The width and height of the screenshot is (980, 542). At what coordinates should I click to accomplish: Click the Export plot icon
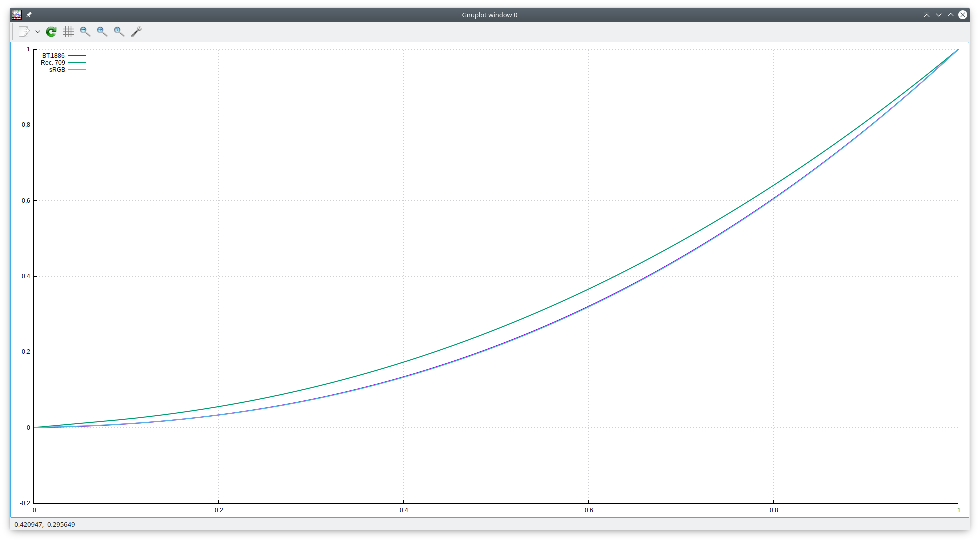click(24, 32)
